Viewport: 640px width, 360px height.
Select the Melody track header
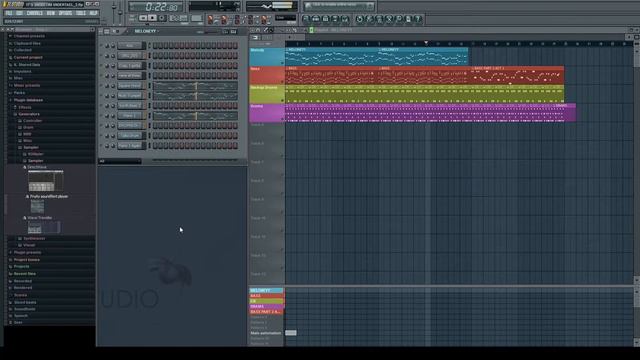pyautogui.click(x=267, y=56)
